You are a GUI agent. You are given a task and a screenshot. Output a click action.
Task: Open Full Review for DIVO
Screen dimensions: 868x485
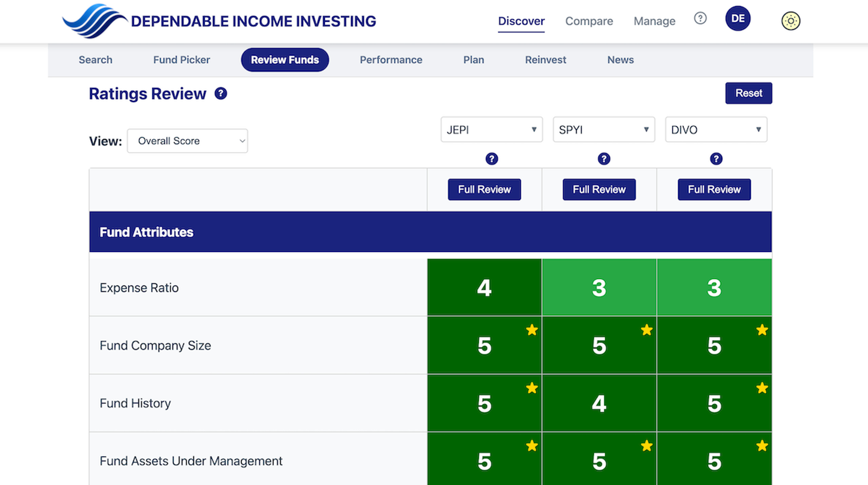point(714,189)
